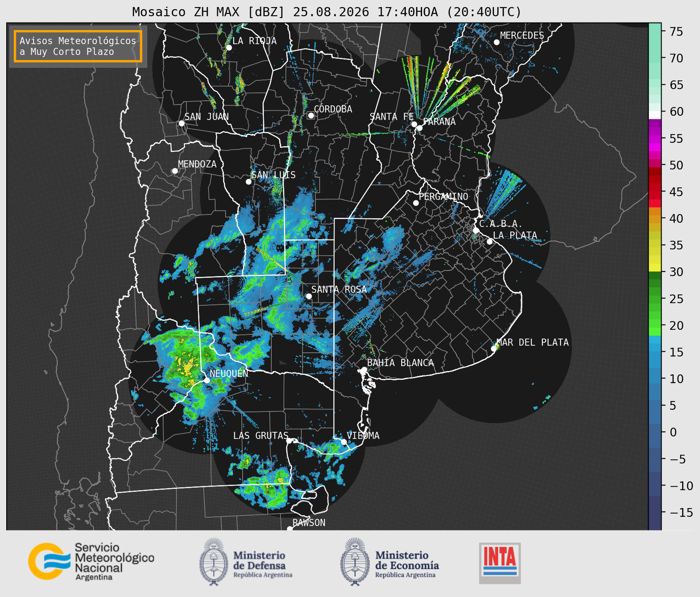Click the La Rioja city label
The height and width of the screenshot is (597, 700).
click(x=254, y=41)
